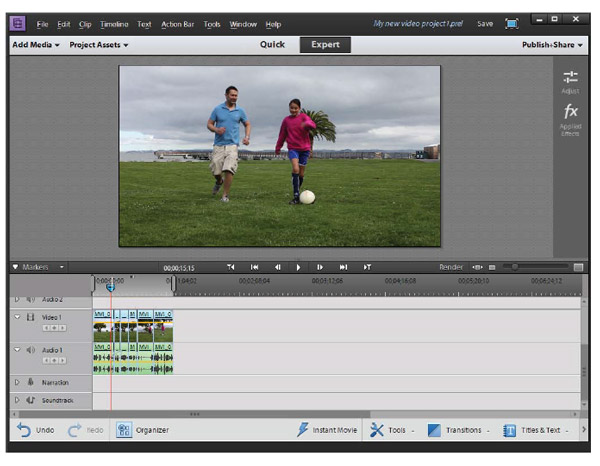Go to previous edit point

tap(231, 267)
